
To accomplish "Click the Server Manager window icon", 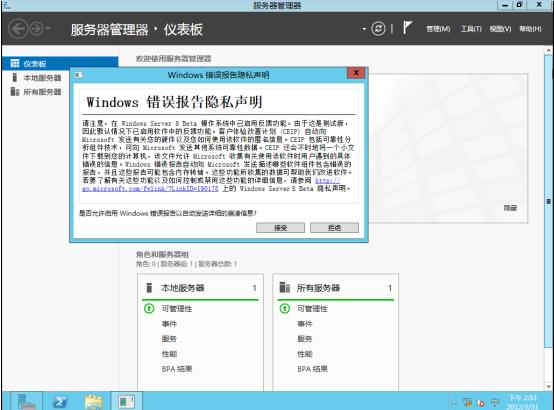I will pos(7,5).
